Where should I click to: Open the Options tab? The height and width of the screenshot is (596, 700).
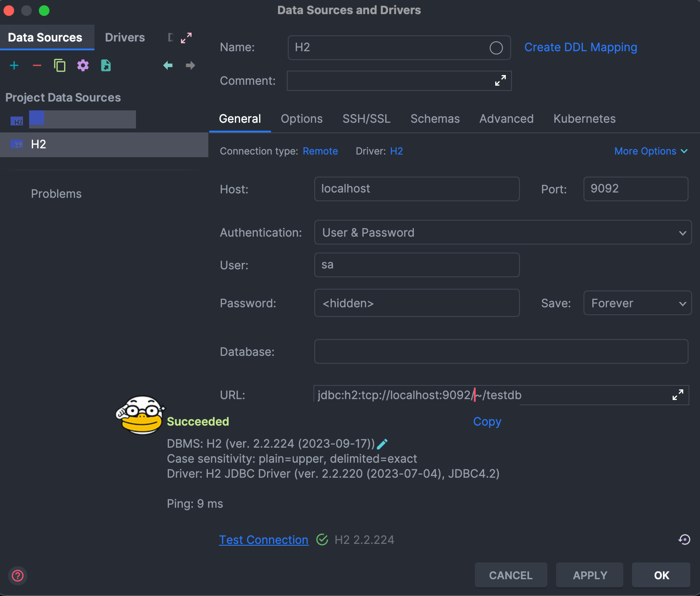pos(301,119)
